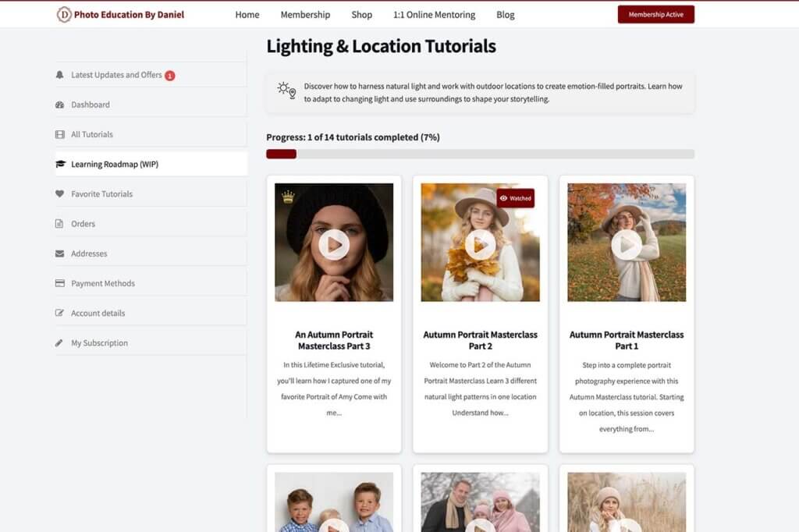
Task: Click the heart icon beside Favorite Tutorials
Action: coord(59,193)
